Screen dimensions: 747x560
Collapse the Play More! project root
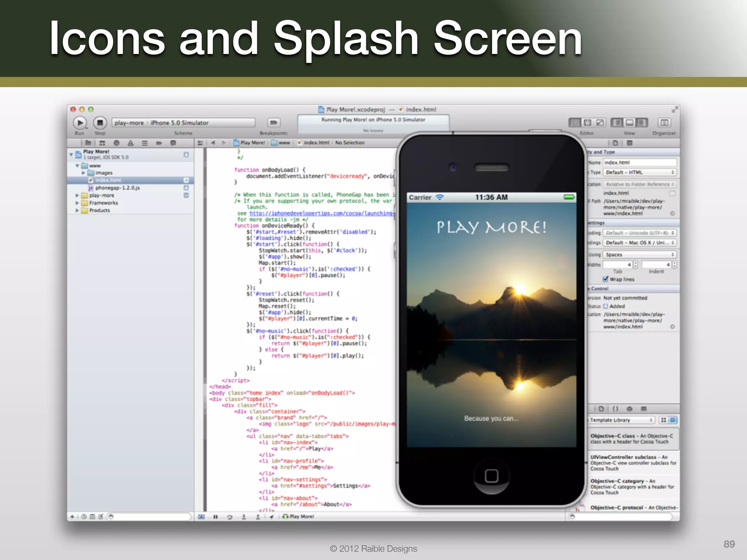pyautogui.click(x=71, y=155)
